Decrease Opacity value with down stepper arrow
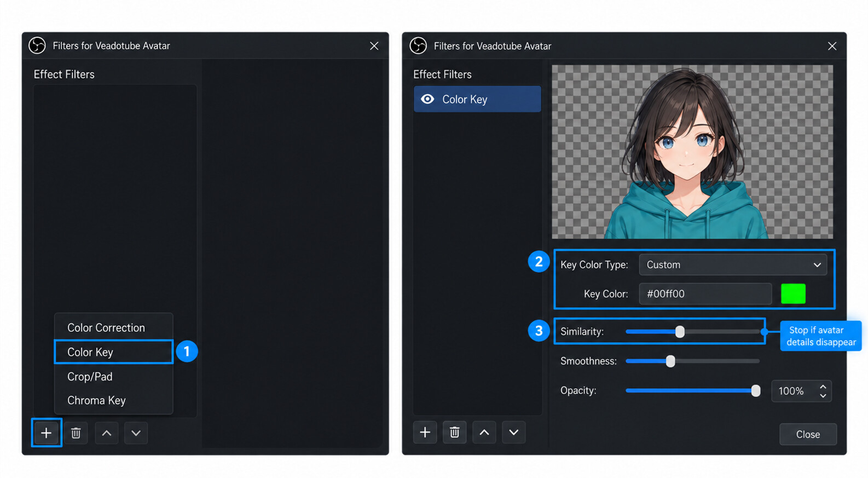868x478 pixels. point(823,395)
